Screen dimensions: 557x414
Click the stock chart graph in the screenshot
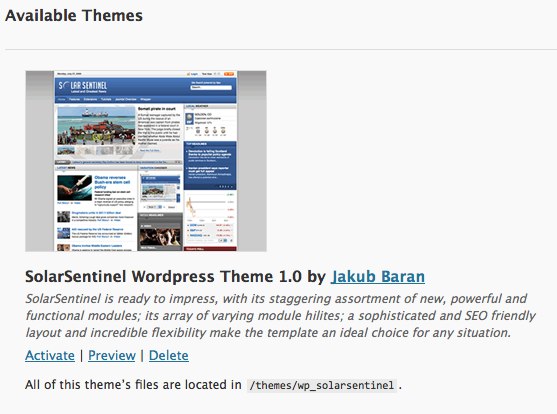(x=210, y=206)
